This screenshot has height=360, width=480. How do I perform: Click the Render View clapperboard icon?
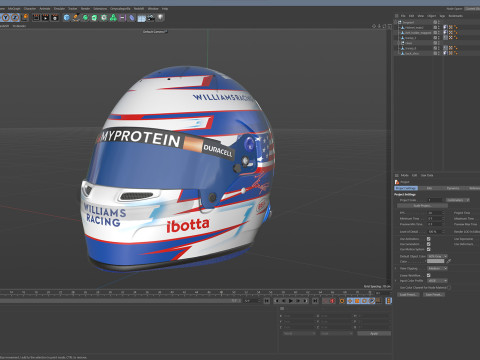[36, 17]
